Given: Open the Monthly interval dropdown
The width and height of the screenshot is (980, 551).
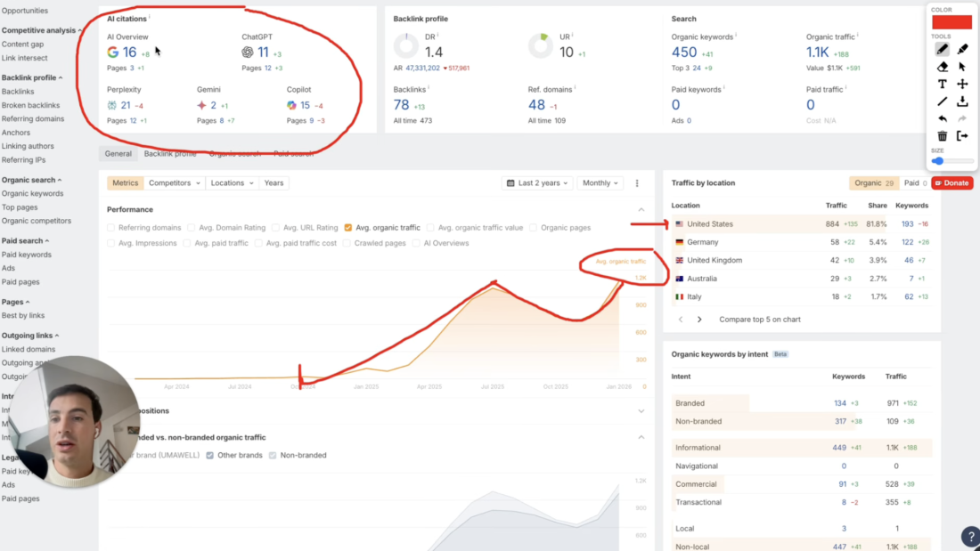Looking at the screenshot, I should pyautogui.click(x=600, y=182).
